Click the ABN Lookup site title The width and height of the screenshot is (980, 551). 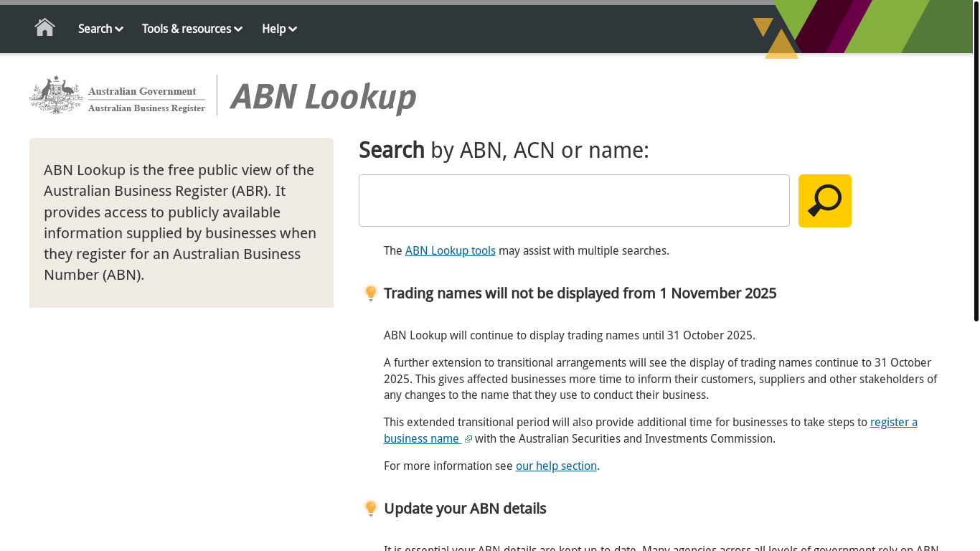tap(323, 97)
